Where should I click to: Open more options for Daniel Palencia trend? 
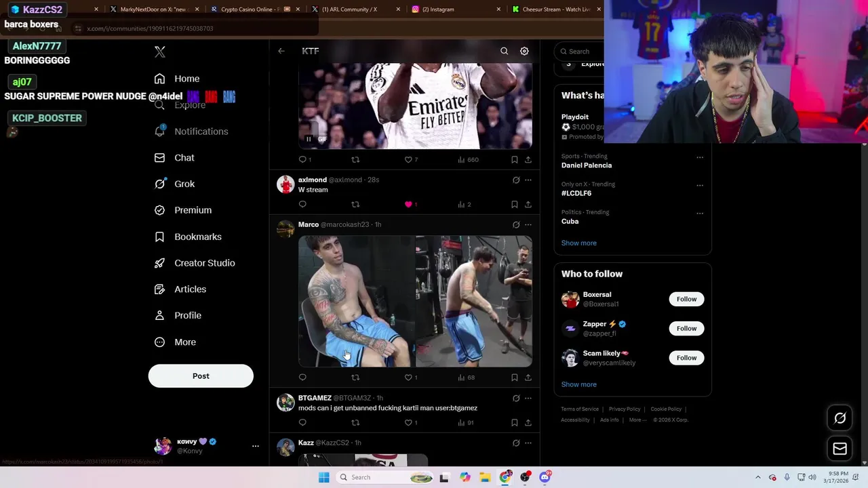[700, 157]
